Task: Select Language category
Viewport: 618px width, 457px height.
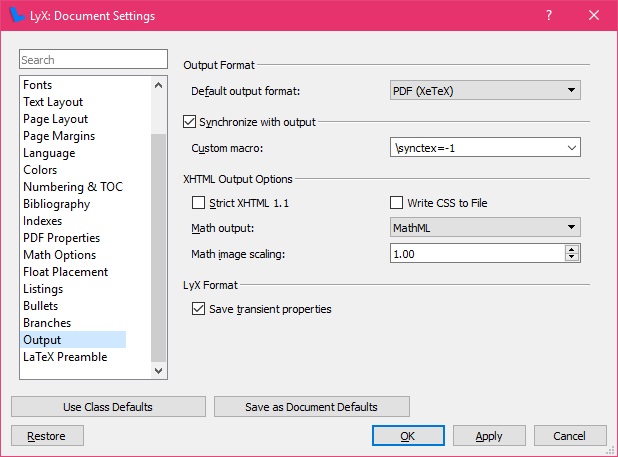Action: click(49, 153)
